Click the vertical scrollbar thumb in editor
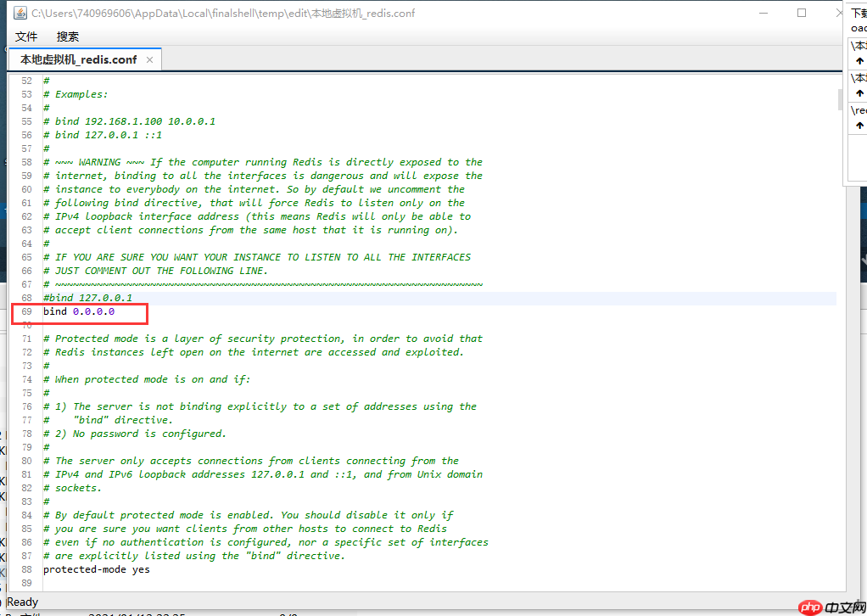The height and width of the screenshot is (616, 867). [x=841, y=99]
